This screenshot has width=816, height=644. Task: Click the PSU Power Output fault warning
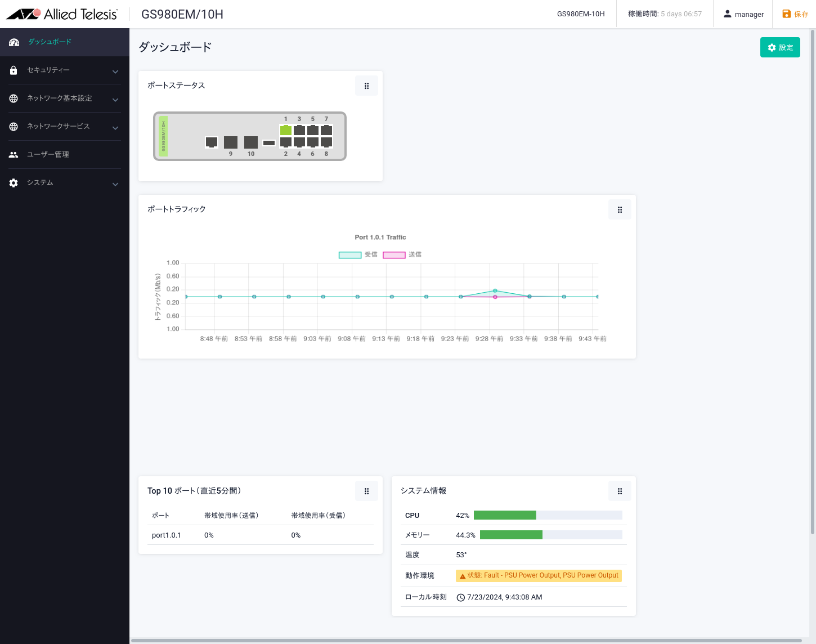click(539, 576)
